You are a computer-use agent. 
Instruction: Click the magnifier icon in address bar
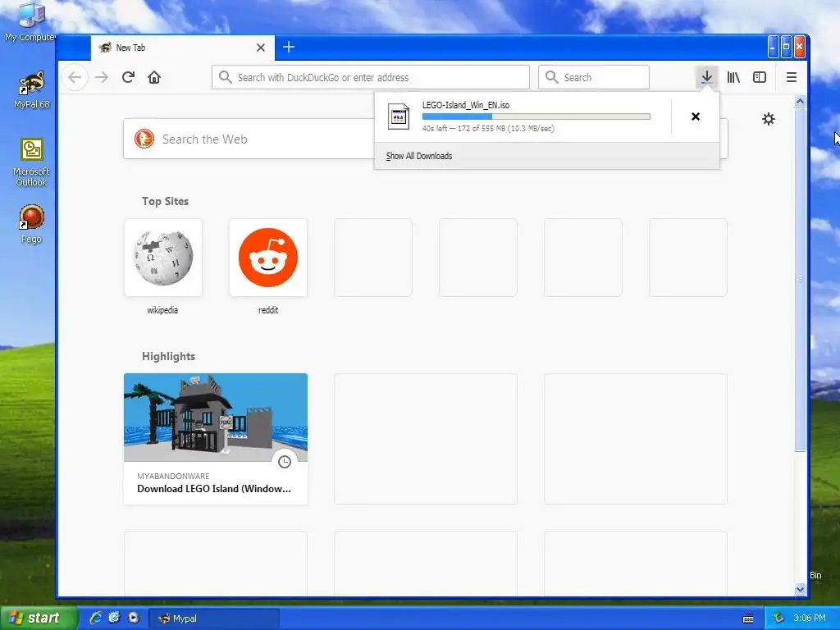(x=226, y=77)
